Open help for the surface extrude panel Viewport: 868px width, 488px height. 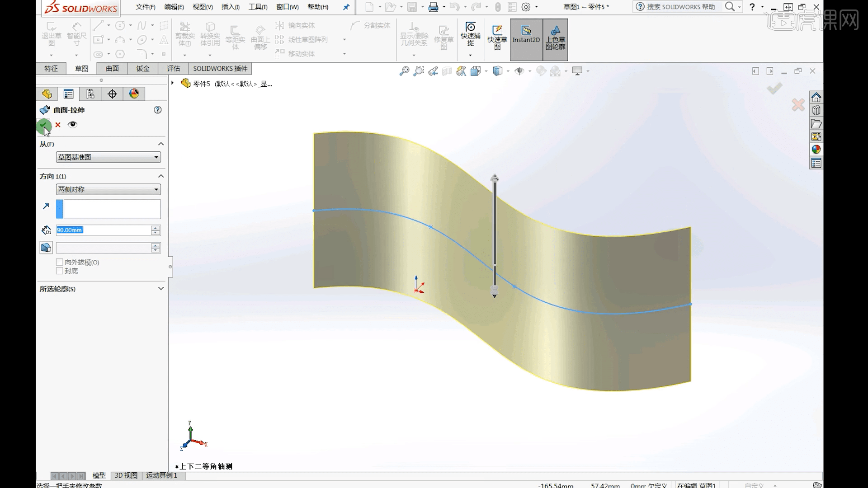pos(158,110)
